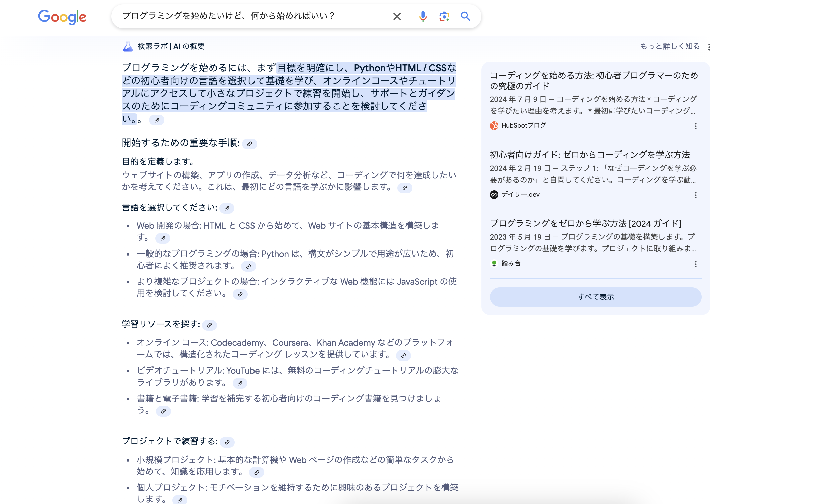Open the AI overview three-dot menu
Image resolution: width=814 pixels, height=504 pixels.
coord(709,47)
